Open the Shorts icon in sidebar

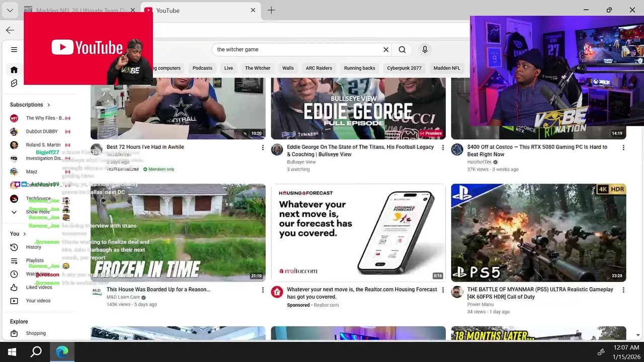[x=14, y=83]
